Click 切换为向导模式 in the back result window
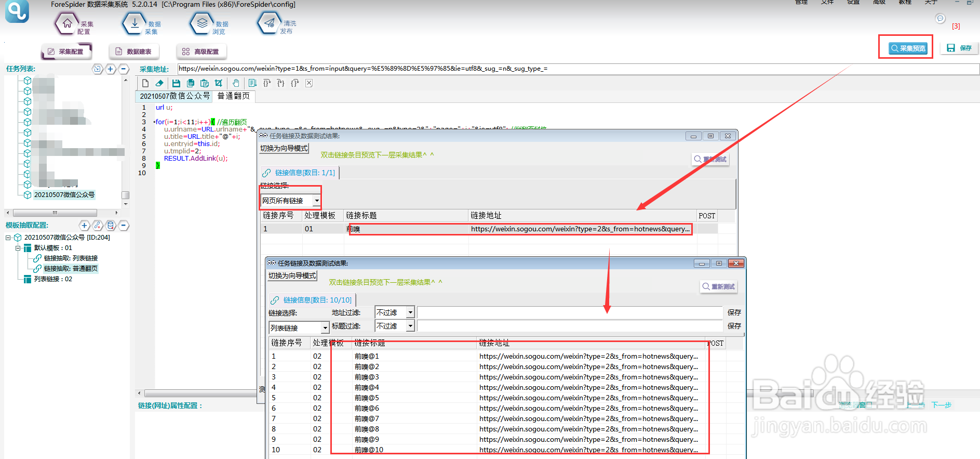Screen dimensions: 980x459 click(284, 148)
